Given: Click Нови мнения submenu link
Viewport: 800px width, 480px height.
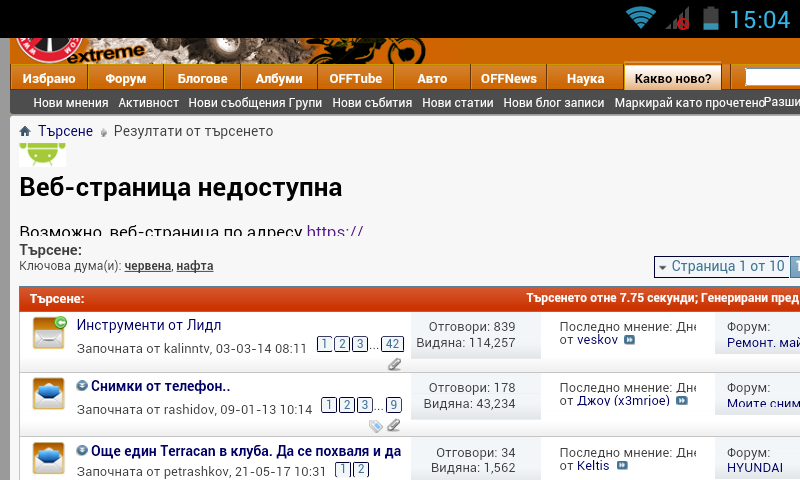Looking at the screenshot, I should pyautogui.click(x=71, y=103).
